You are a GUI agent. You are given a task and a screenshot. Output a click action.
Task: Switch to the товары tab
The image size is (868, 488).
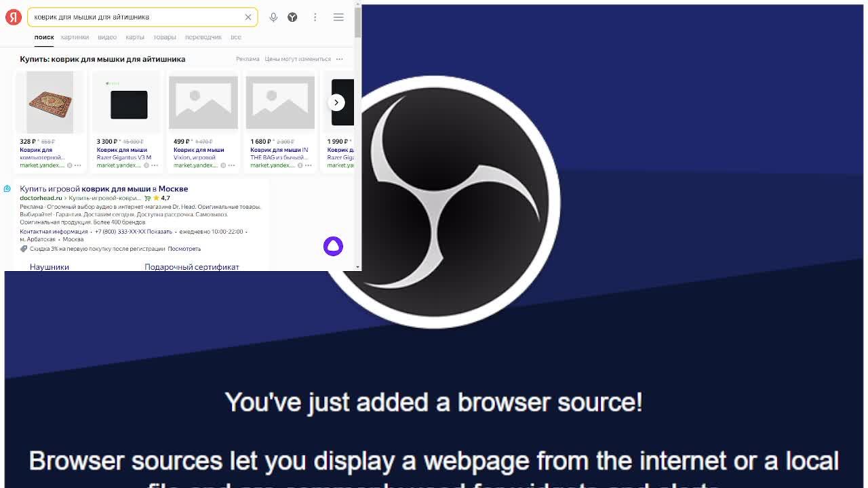pos(165,37)
